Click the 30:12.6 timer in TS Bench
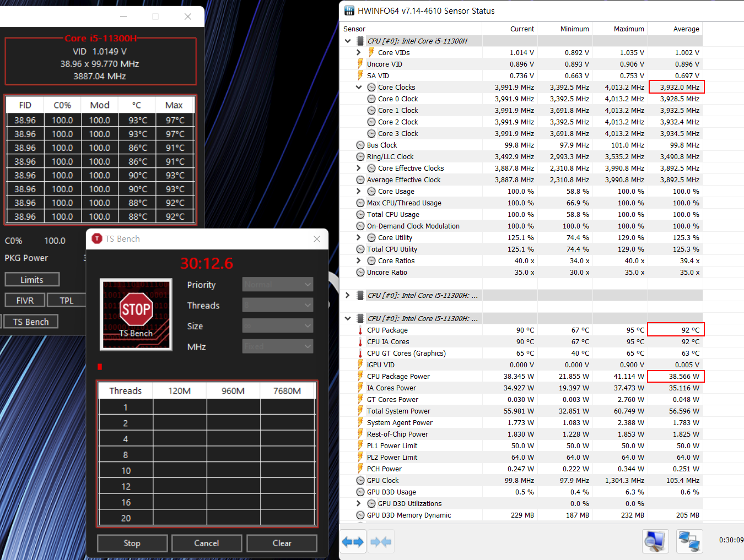This screenshot has height=560, width=744. (207, 263)
